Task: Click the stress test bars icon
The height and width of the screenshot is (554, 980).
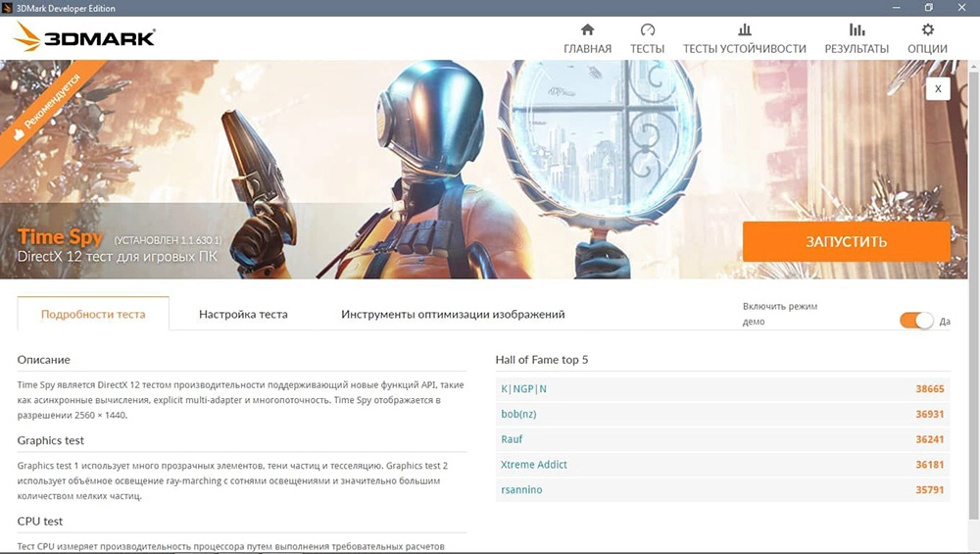Action: (745, 29)
